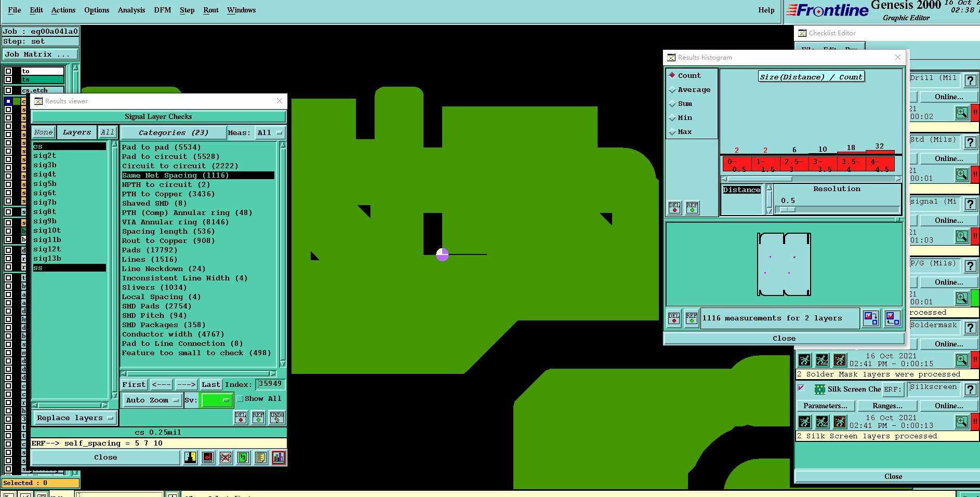Viewport: 980px width, 497px height.
Task: Click the green numbered page icon in Results viewer
Action: [243, 458]
